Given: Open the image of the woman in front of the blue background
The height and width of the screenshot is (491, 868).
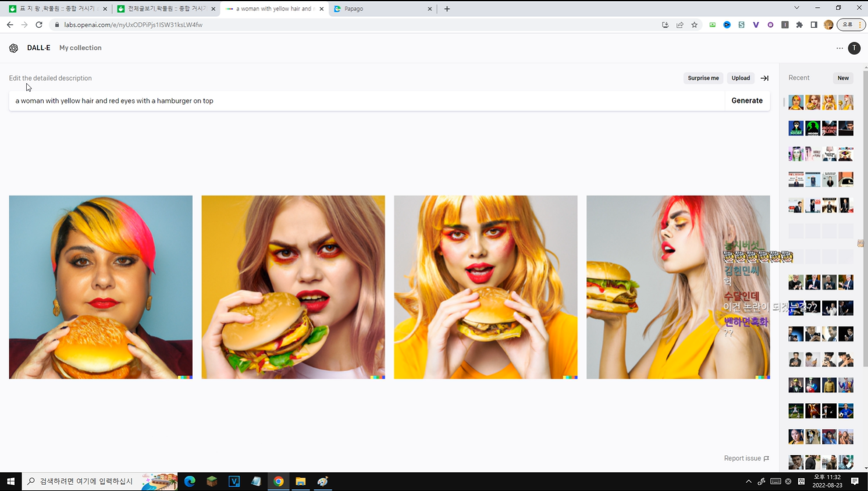Looking at the screenshot, I should (x=101, y=287).
